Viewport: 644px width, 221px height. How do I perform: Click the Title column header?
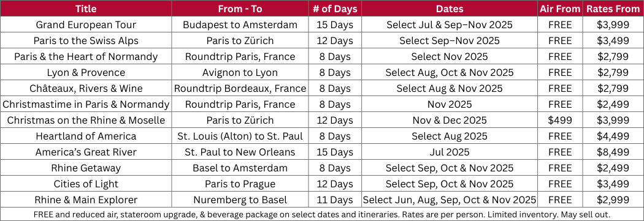pyautogui.click(x=86, y=9)
